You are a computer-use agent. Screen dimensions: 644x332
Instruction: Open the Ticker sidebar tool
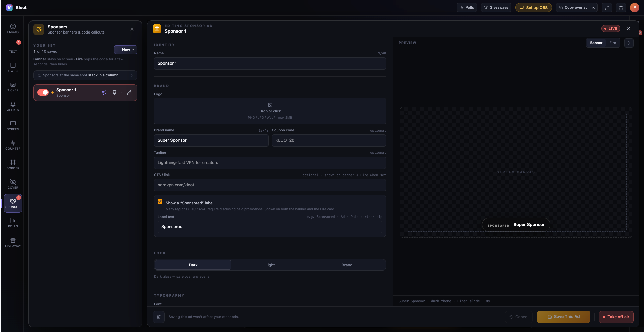click(13, 87)
